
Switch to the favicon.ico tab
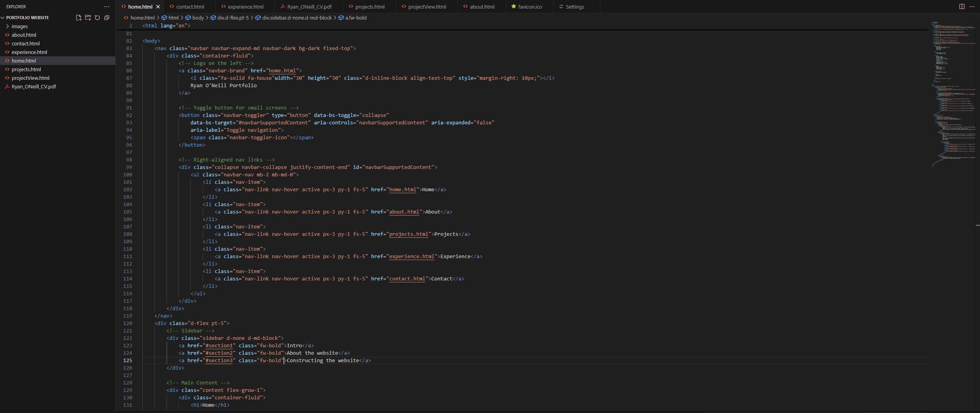pos(530,7)
